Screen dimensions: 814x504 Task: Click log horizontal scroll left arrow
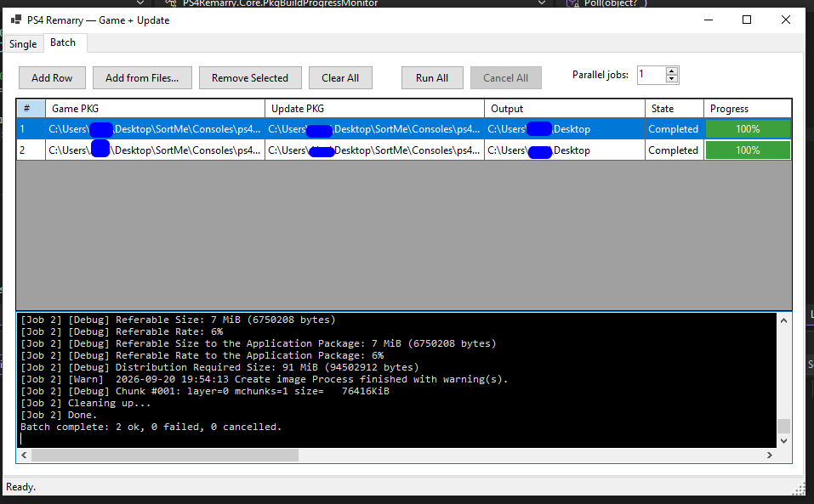[x=24, y=455]
